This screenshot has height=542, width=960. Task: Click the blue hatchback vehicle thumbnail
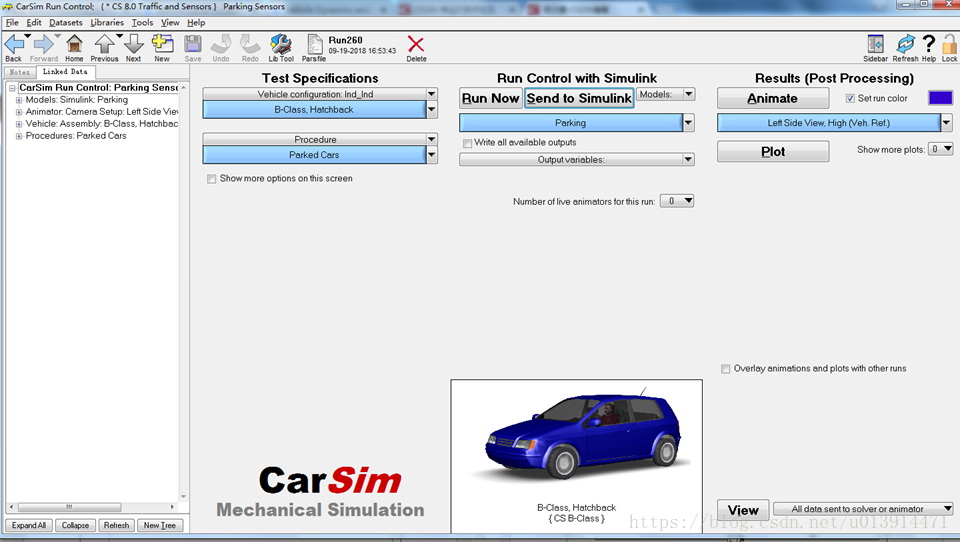pos(577,456)
